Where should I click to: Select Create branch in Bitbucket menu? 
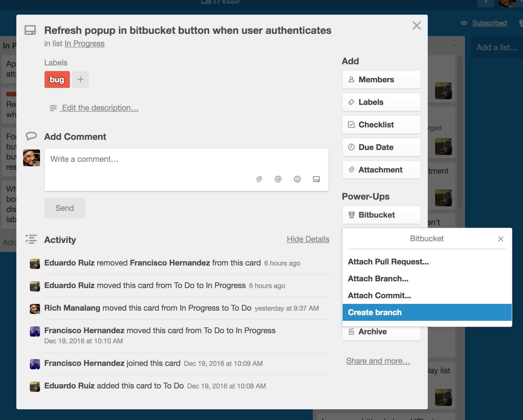[374, 312]
